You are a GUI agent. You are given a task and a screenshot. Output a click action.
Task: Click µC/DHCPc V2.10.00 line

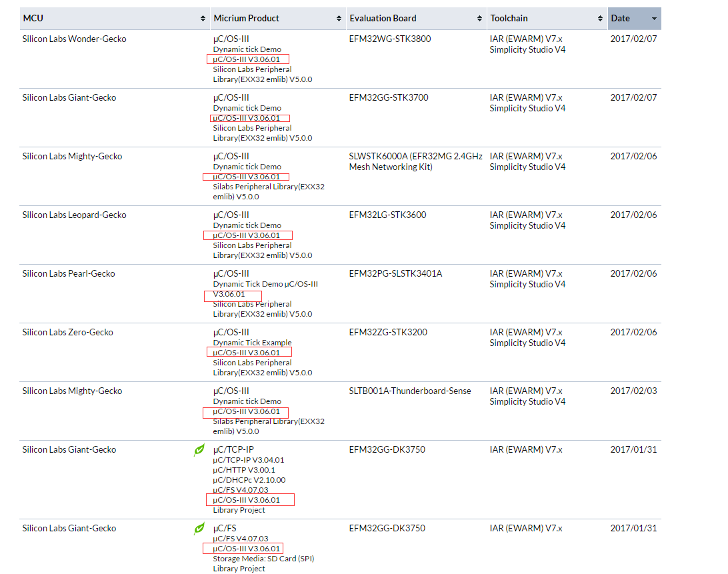(x=249, y=480)
